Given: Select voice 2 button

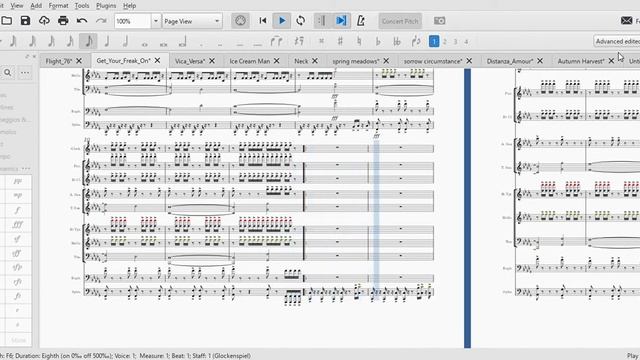Looking at the screenshot, I should 445,42.
